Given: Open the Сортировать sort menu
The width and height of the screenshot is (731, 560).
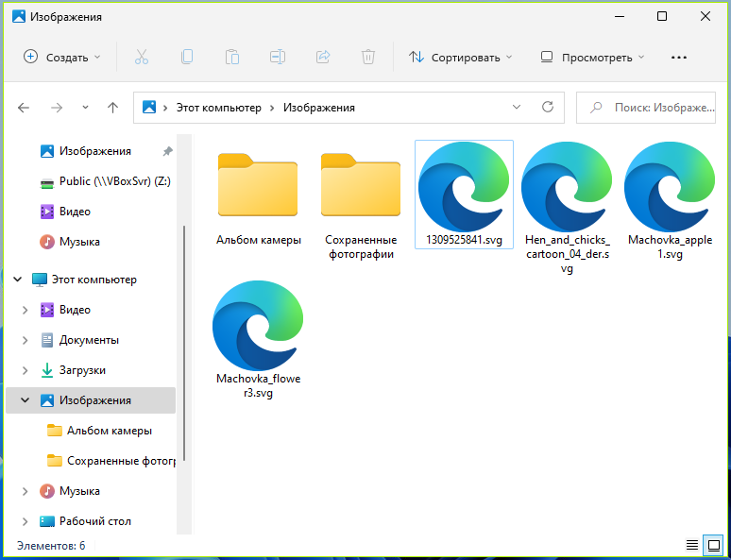Looking at the screenshot, I should pyautogui.click(x=460, y=58).
